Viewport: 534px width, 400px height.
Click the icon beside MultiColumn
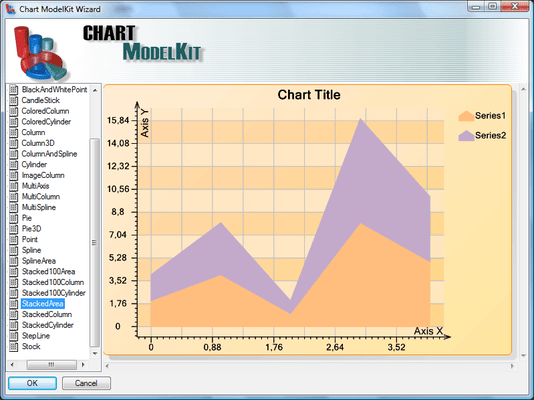pyautogui.click(x=14, y=197)
